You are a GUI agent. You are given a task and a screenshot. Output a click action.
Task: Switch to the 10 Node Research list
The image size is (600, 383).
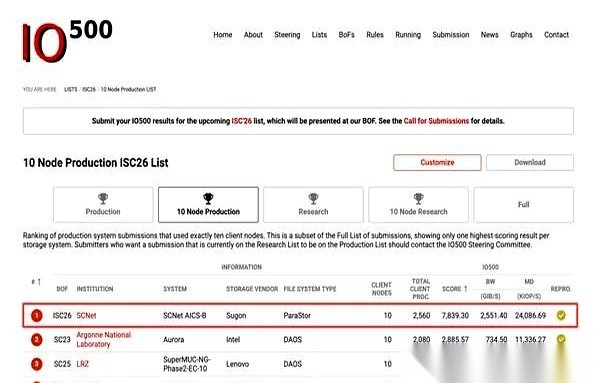(x=418, y=205)
